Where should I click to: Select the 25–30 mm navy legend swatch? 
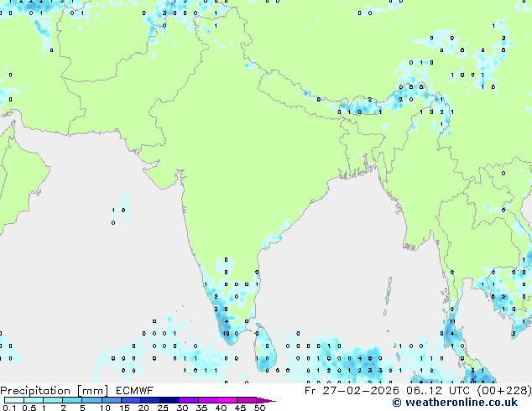click(x=169, y=400)
